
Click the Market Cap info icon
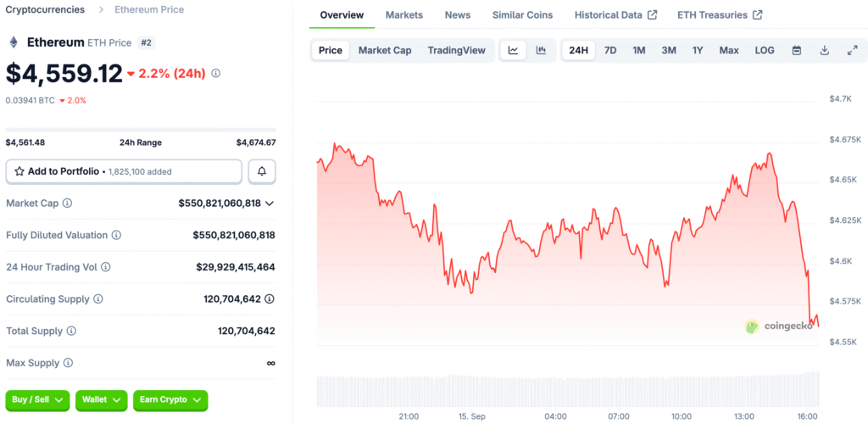[x=67, y=204]
